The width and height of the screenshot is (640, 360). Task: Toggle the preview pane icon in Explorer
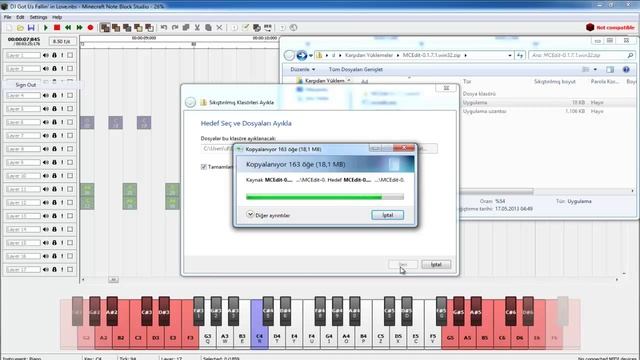point(610,70)
